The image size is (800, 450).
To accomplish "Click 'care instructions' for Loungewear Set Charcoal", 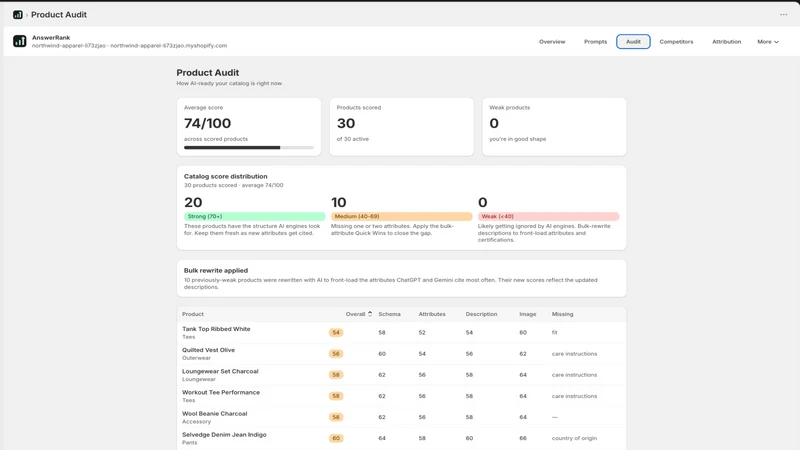I will [x=574, y=375].
